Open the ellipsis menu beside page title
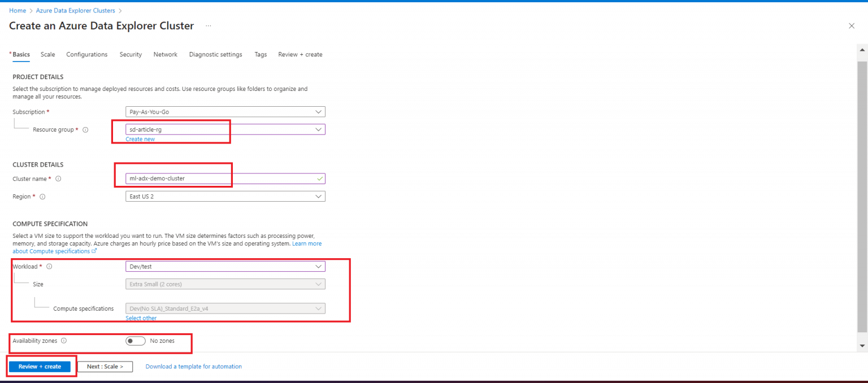Screen dimensions: 868x383 tap(209, 26)
